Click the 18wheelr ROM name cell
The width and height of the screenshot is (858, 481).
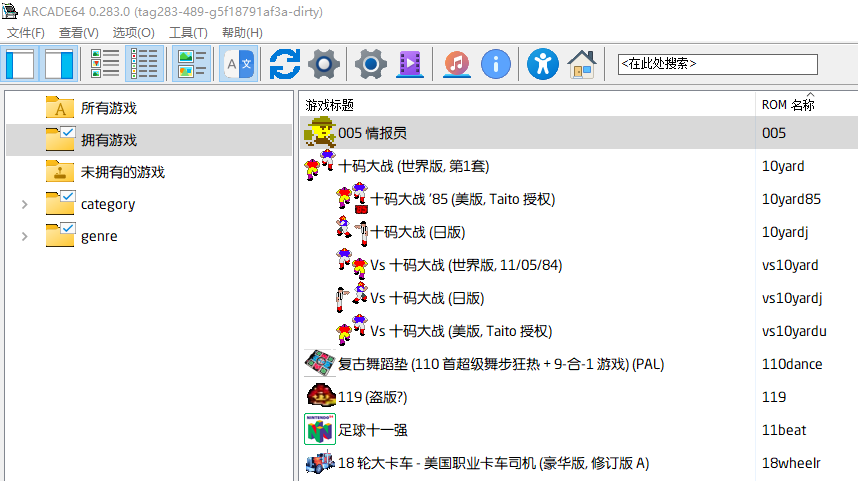[791, 463]
